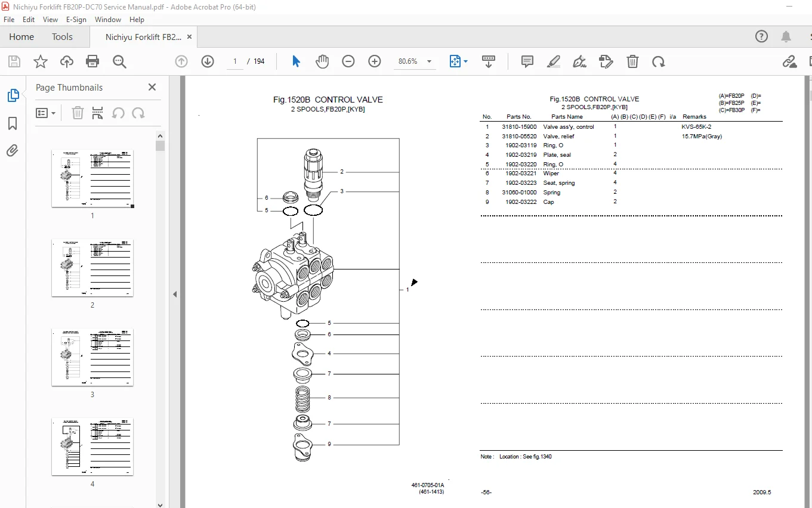Click the current page number field
The height and width of the screenshot is (508, 812).
click(x=235, y=61)
